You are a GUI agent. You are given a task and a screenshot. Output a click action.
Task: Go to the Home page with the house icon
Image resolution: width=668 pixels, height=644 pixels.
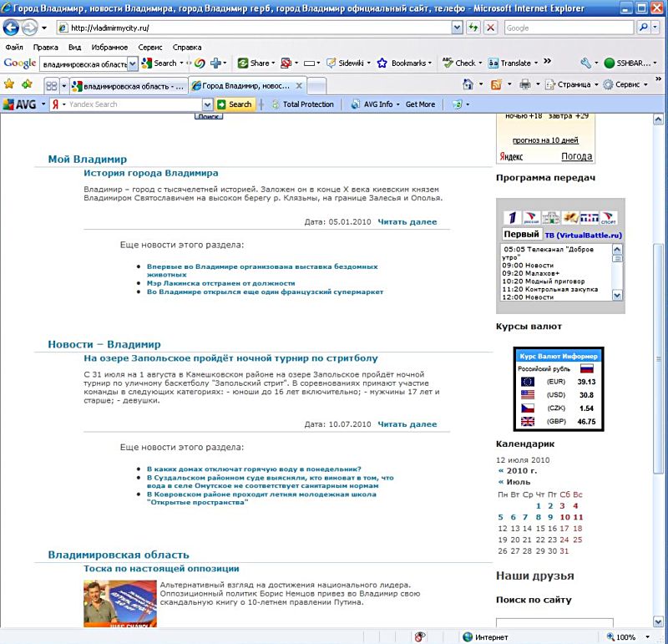coord(468,84)
